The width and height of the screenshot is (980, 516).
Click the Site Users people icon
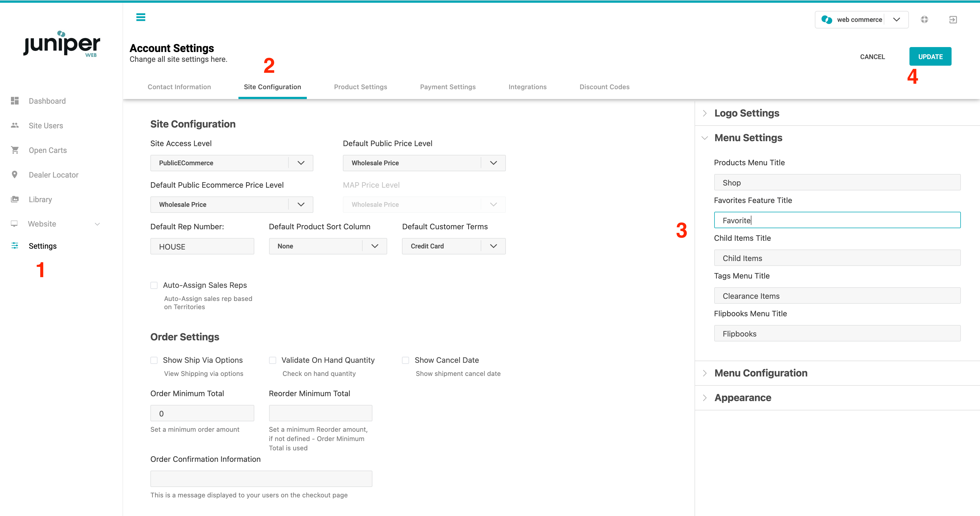[15, 125]
